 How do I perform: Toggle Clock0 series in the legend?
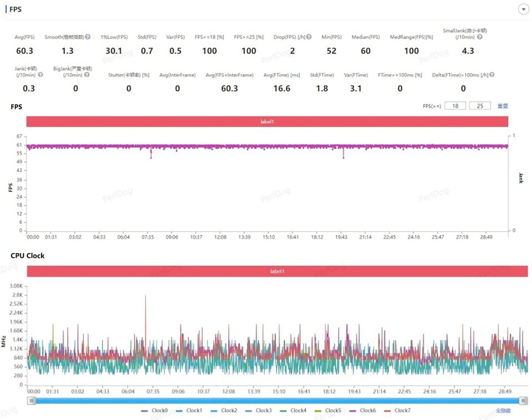pyautogui.click(x=154, y=410)
